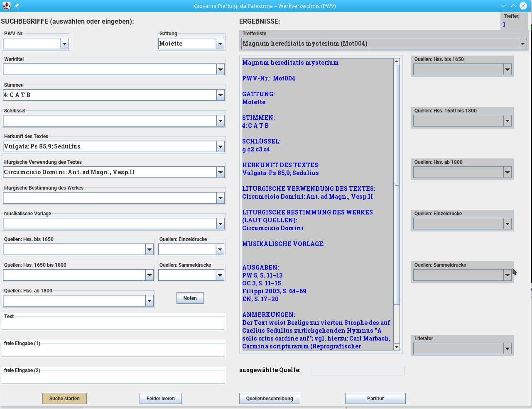
Task: Click results scrollbar up arrow
Action: click(397, 61)
